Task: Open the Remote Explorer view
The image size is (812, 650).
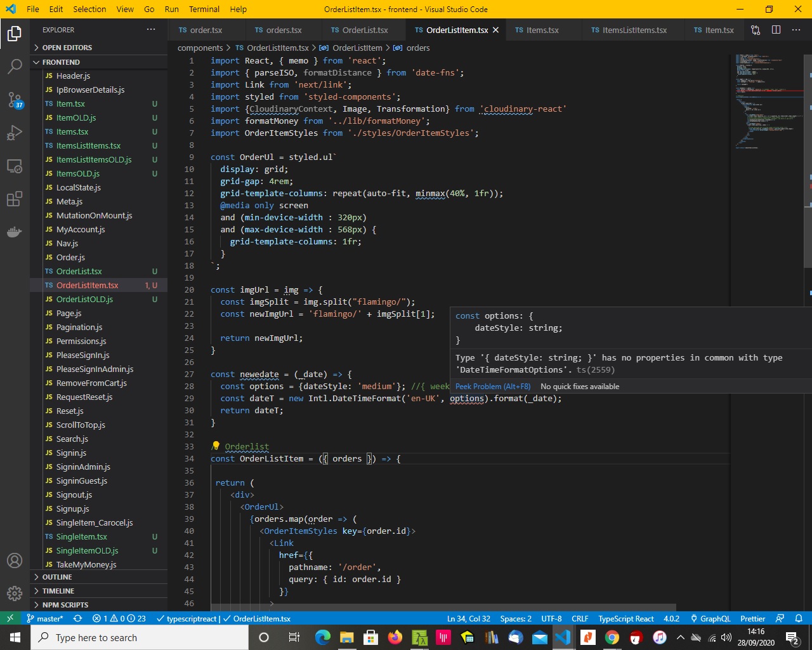Action: click(x=15, y=166)
